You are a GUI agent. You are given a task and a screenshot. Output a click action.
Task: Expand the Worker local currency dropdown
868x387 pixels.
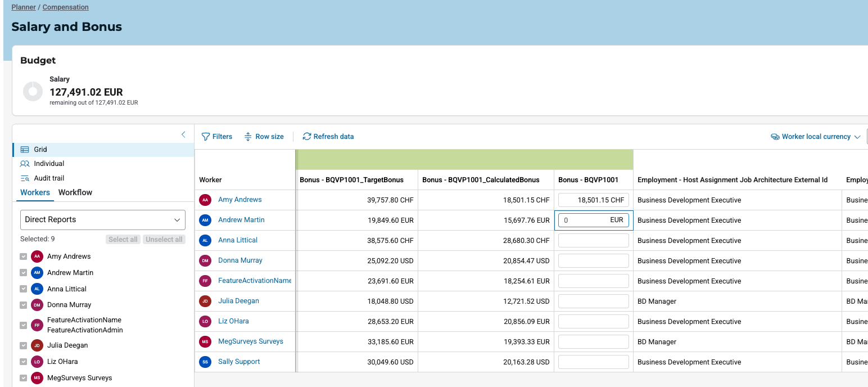coord(815,137)
